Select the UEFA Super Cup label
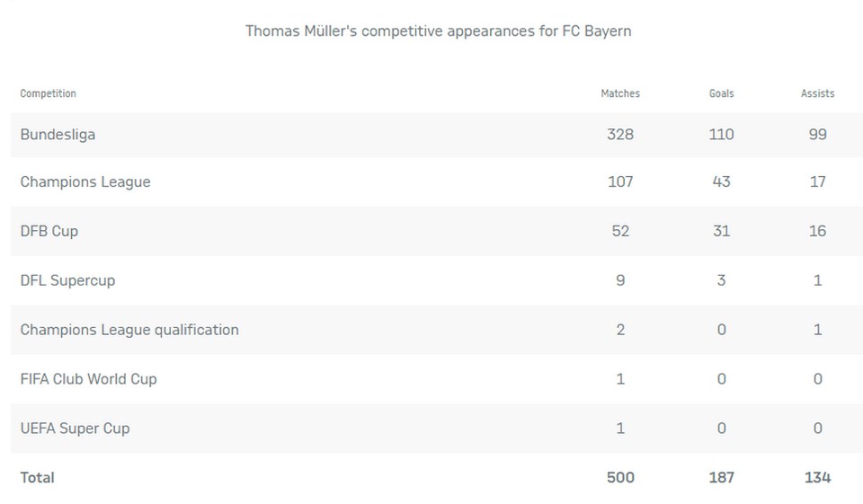This screenshot has height=504, width=863. pos(75,429)
